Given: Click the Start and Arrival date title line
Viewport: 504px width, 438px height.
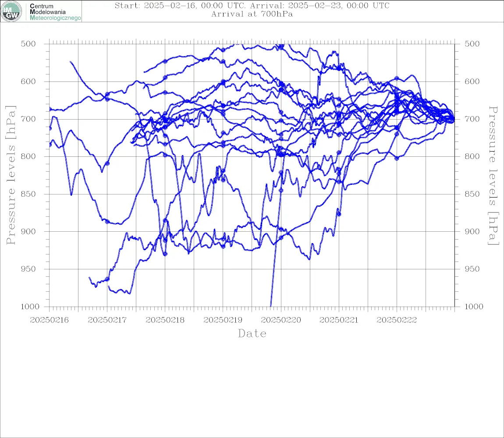Looking at the screenshot, I should (x=252, y=5).
